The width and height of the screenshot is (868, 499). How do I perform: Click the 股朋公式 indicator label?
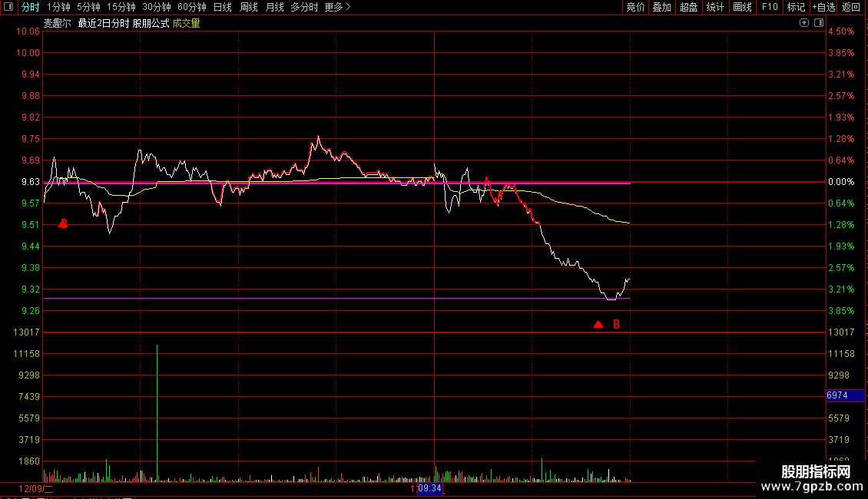(151, 23)
